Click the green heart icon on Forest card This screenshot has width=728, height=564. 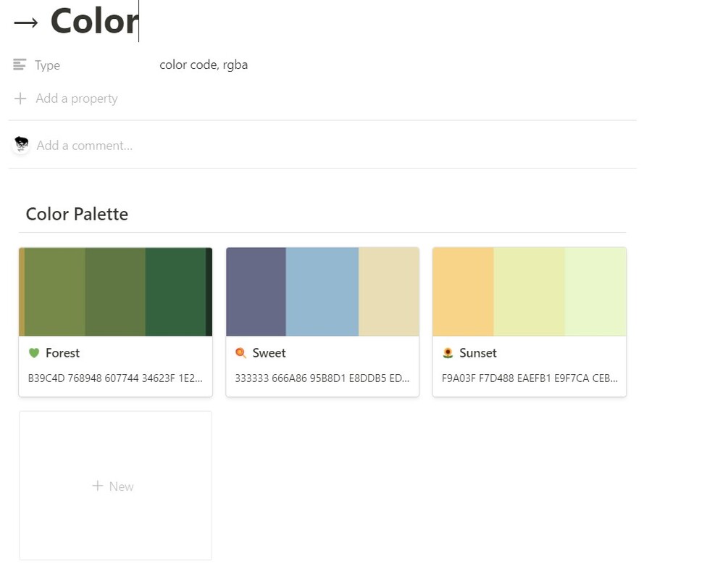tap(33, 353)
